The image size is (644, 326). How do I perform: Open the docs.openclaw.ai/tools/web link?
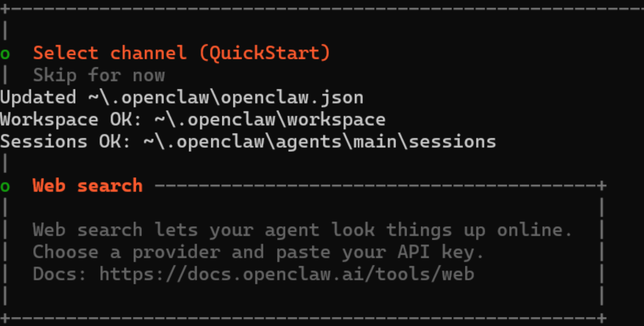[287, 274]
